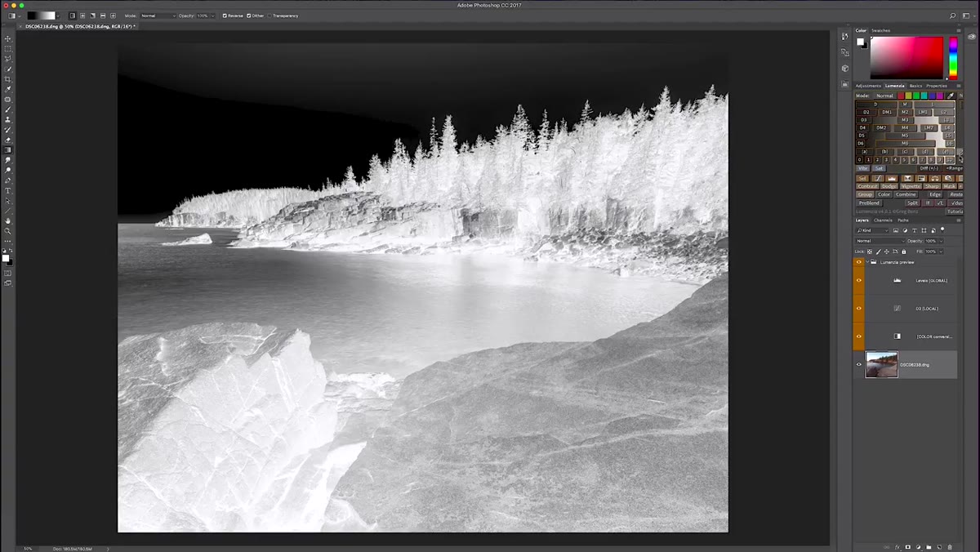Click the search icon at top right

tap(953, 16)
